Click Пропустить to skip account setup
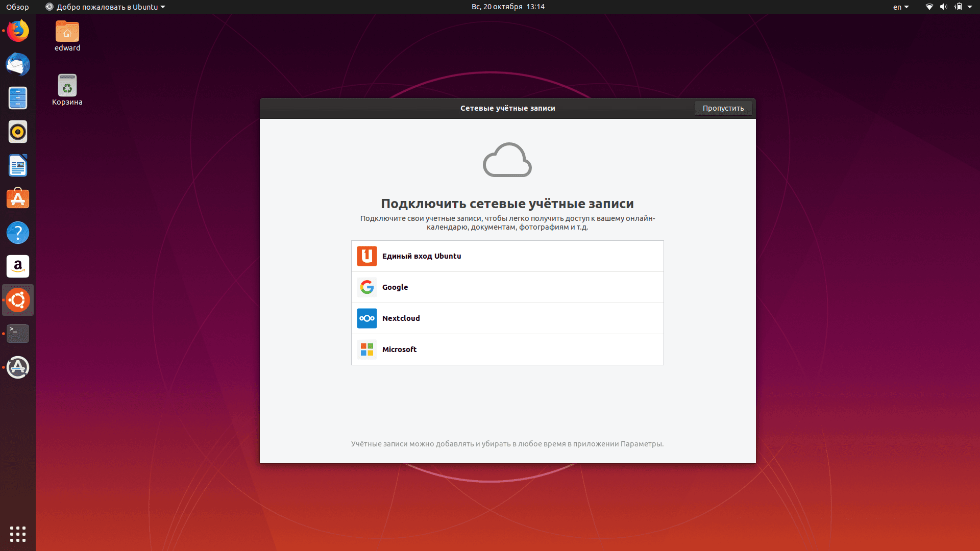Viewport: 980px width, 551px height. pos(724,108)
